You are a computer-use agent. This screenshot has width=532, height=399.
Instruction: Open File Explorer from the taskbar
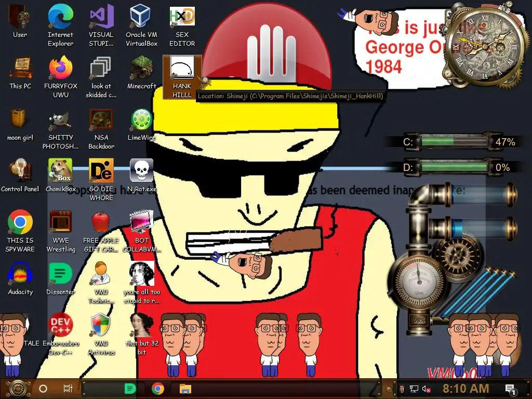185,389
